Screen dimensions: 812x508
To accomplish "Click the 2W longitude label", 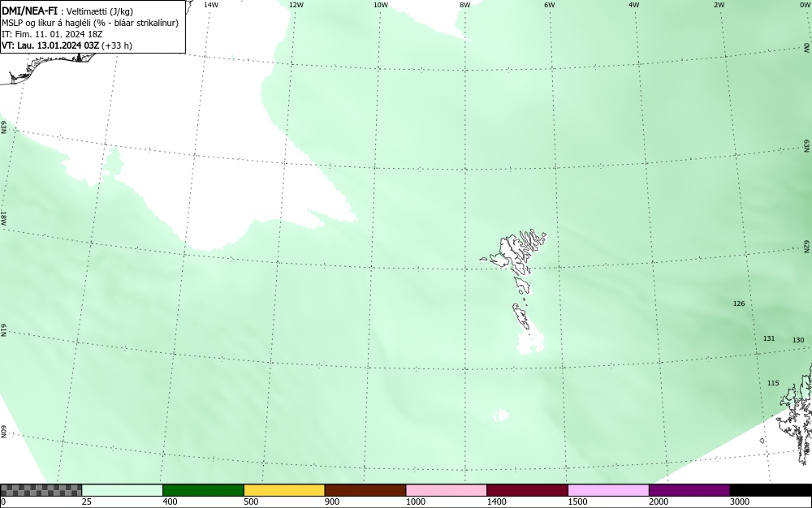I will point(719,5).
